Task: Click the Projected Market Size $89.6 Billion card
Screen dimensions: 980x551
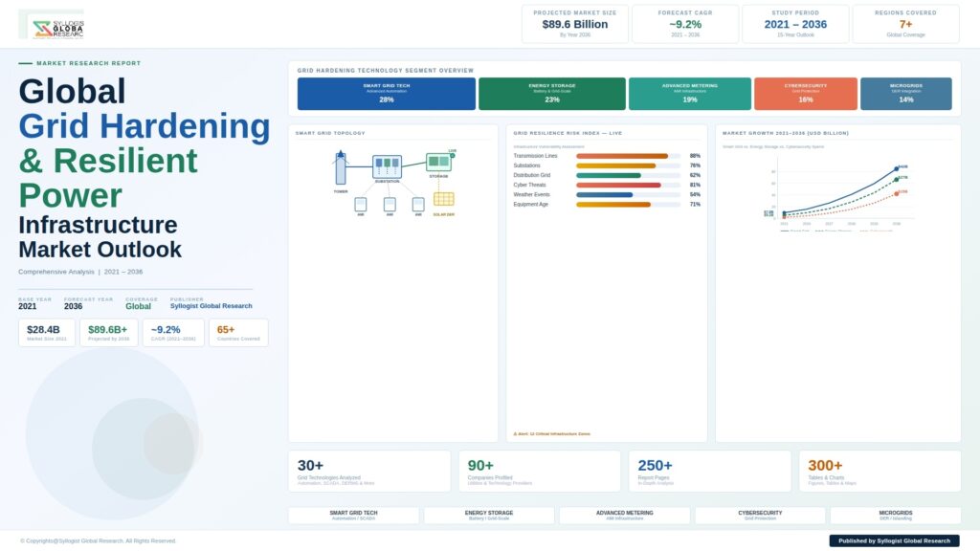Action: coord(574,24)
